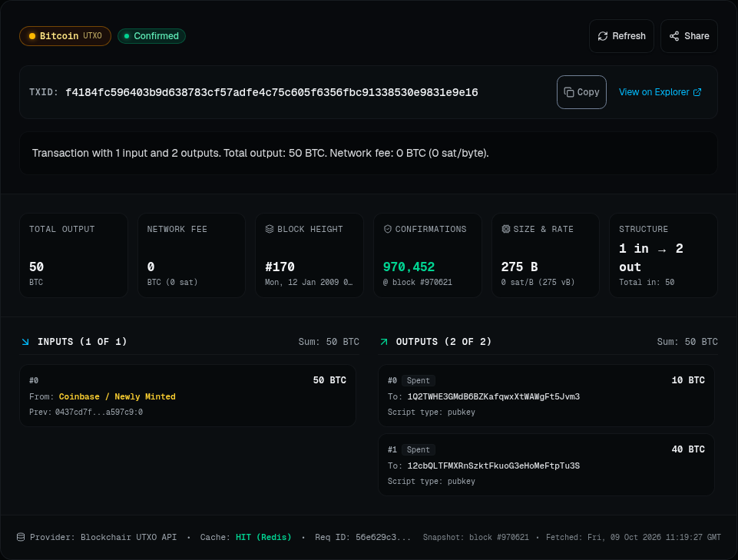This screenshot has height=560, width=738.
Task: Click the 970,452 confirmations value
Action: [409, 267]
